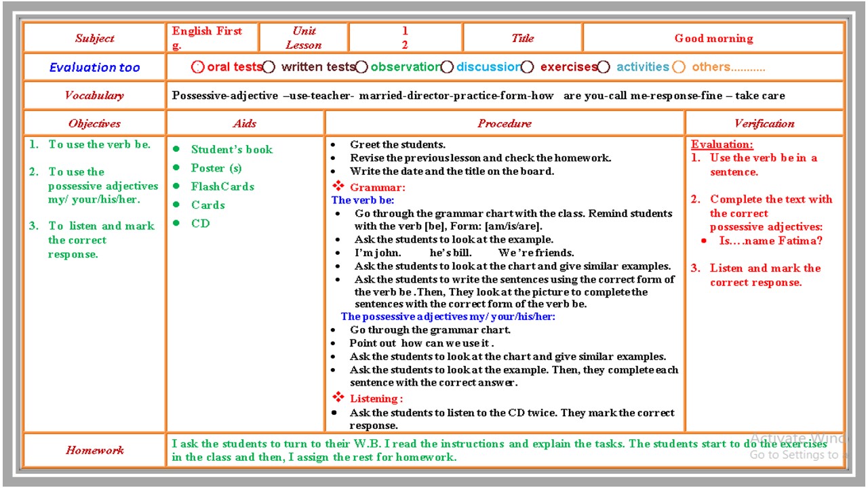Click the 'Poster (s)' aid item
Viewport: 868px width, 488px height.
click(x=216, y=168)
